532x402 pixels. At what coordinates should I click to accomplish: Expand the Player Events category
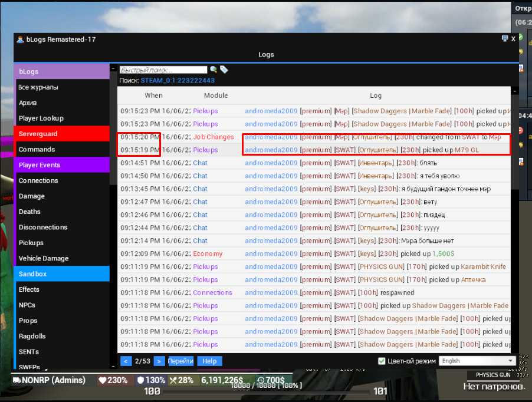(x=61, y=165)
